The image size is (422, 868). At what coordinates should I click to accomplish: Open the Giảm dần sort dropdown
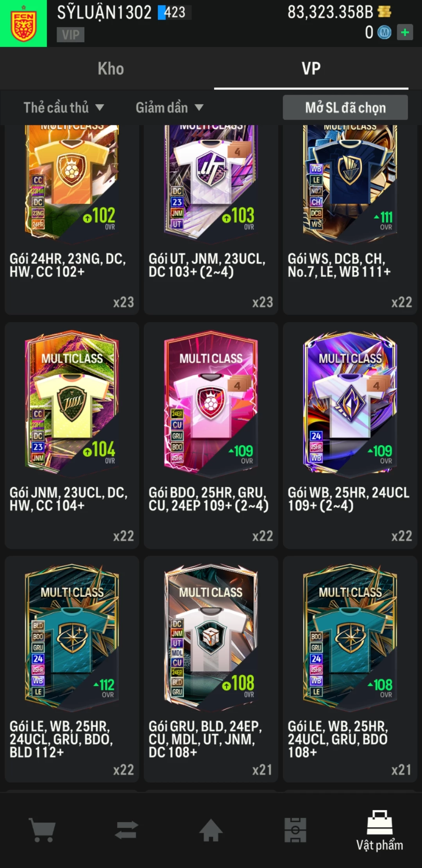[x=170, y=108]
